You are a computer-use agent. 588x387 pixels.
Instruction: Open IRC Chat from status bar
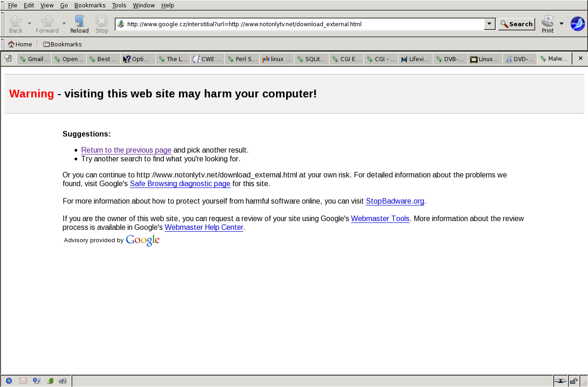coord(63,381)
